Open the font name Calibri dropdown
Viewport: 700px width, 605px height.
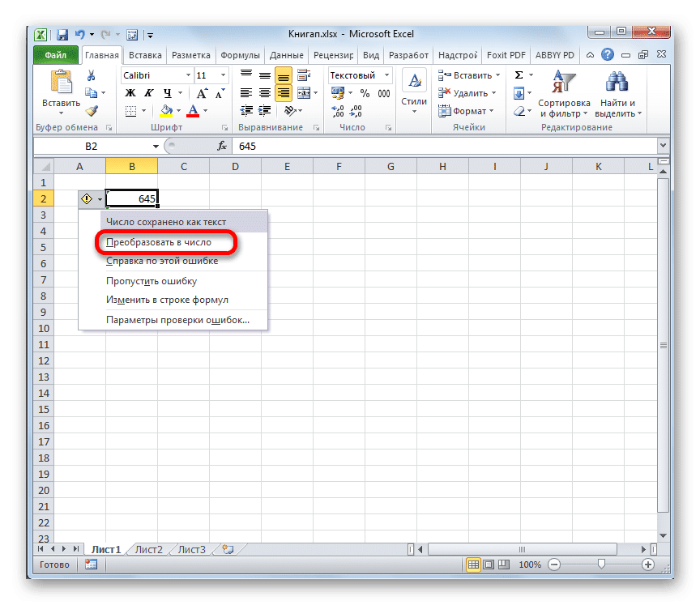point(189,75)
